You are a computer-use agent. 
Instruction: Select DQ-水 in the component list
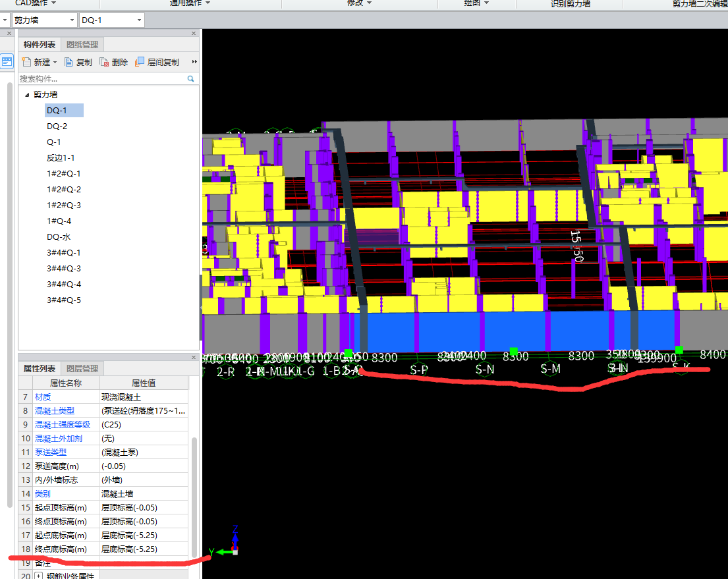(x=59, y=237)
